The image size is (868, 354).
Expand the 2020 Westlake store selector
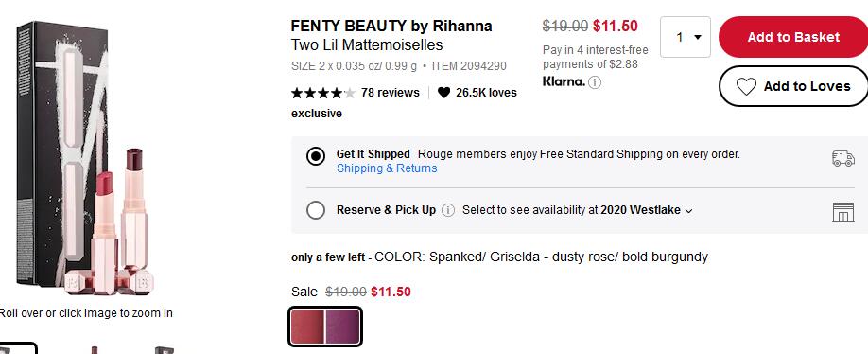pos(646,210)
